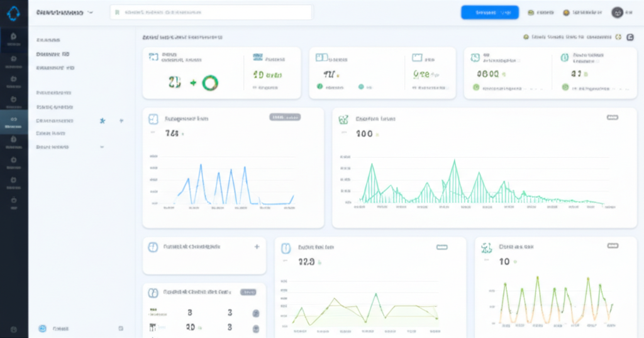Image resolution: width=644 pixels, height=338 pixels.
Task: Open the highlighted active item in dark sidebar
Action: [14, 122]
